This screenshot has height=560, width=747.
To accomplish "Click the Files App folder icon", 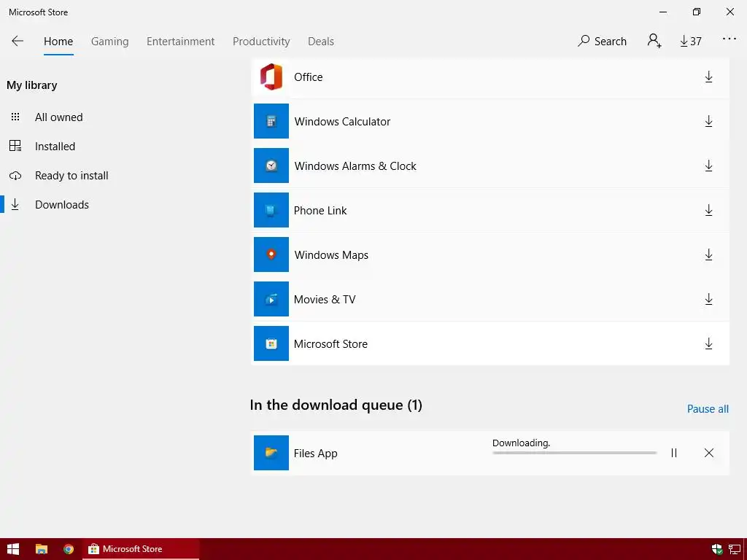I will coord(271,453).
